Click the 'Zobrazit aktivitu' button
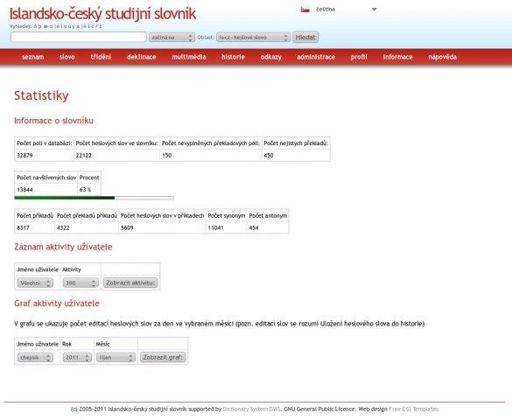The height and width of the screenshot is (420, 512). (130, 283)
